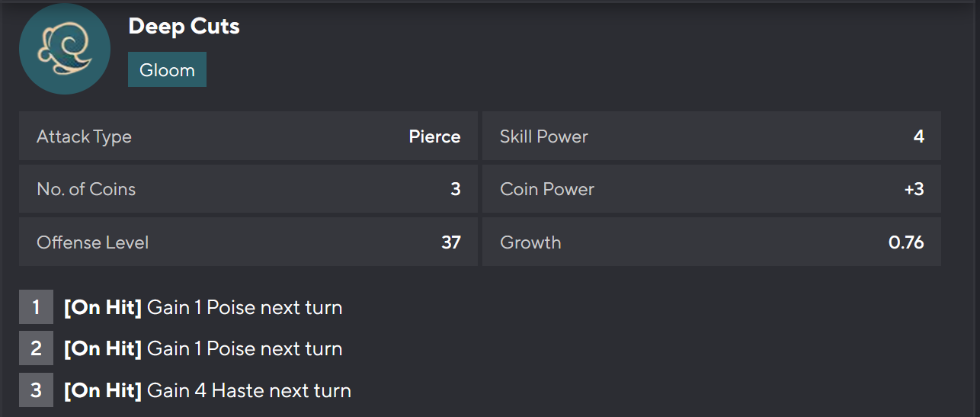Click the coin 1 number badge

click(x=36, y=307)
